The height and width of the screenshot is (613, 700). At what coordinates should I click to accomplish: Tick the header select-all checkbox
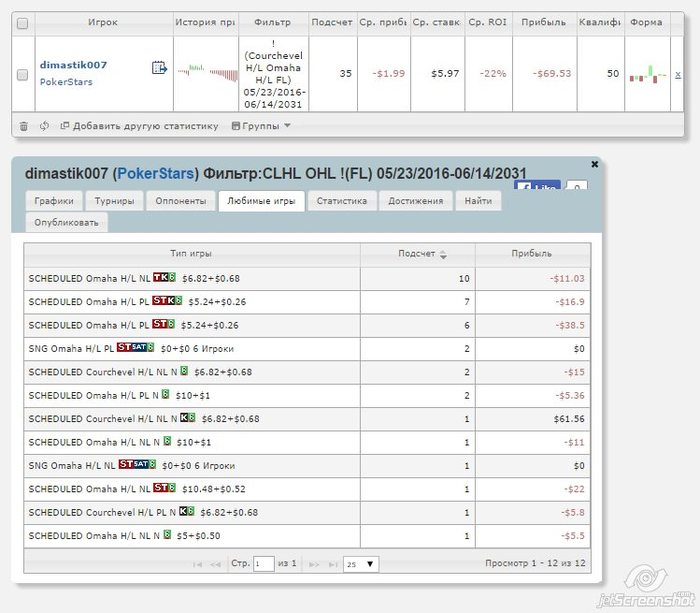(22, 23)
